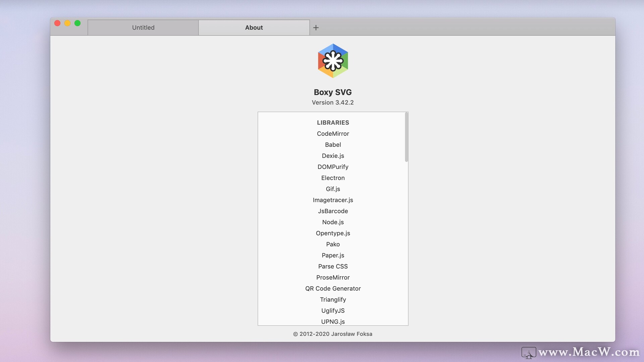Click the Version 3.42.2 text

click(333, 103)
